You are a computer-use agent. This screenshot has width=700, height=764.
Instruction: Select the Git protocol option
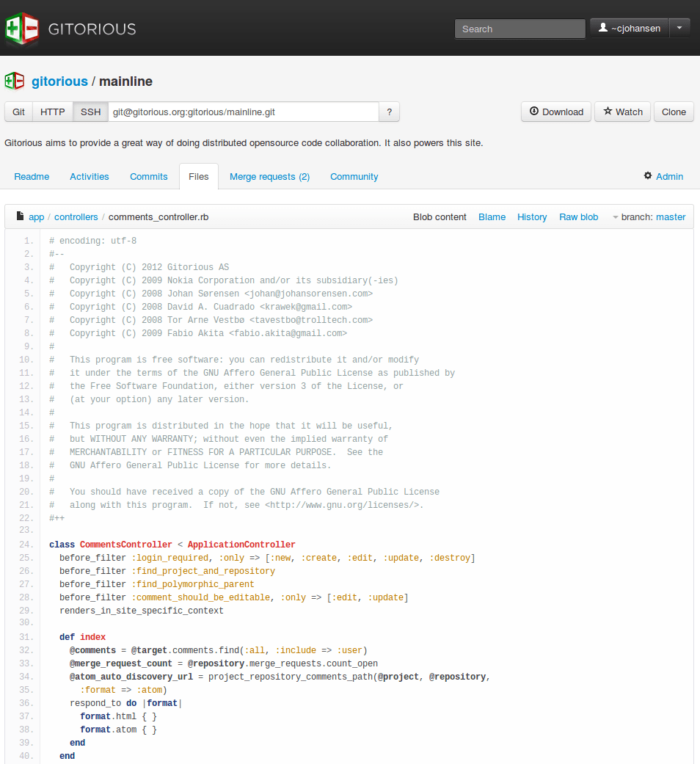click(x=18, y=112)
